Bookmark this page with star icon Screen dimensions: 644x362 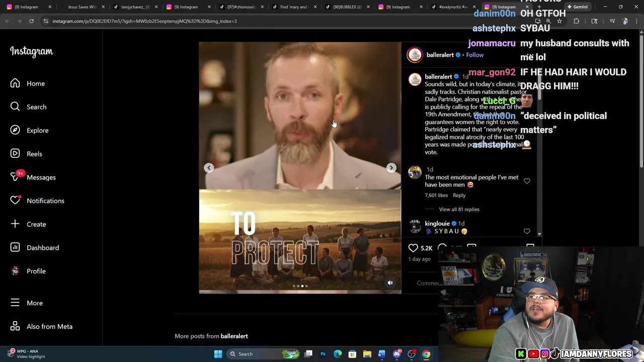click(x=559, y=21)
